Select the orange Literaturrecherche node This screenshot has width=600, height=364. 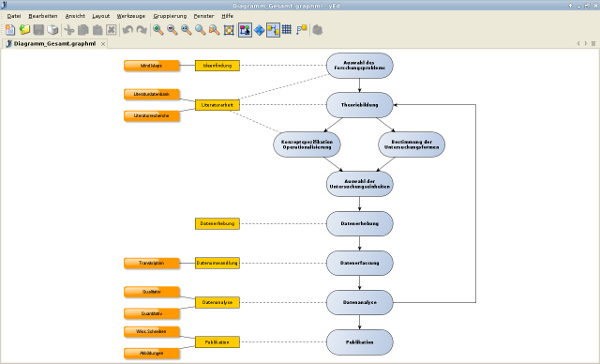152,116
